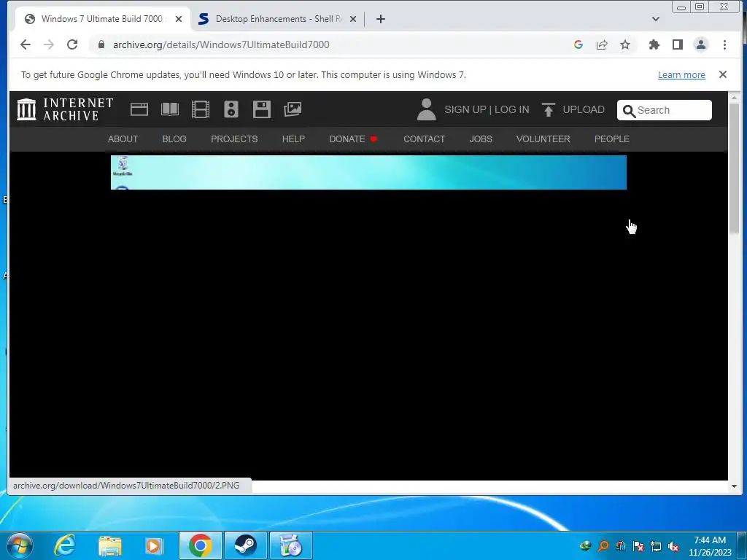Screen dimensions: 747x560
Task: Open the PROJECTS menu item
Action: [x=234, y=139]
